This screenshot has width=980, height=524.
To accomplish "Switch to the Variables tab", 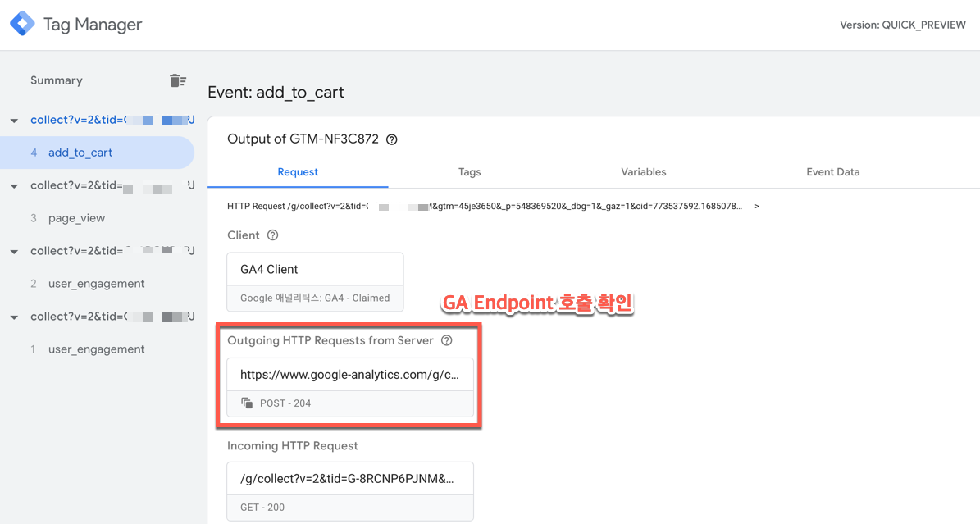I will pos(643,172).
